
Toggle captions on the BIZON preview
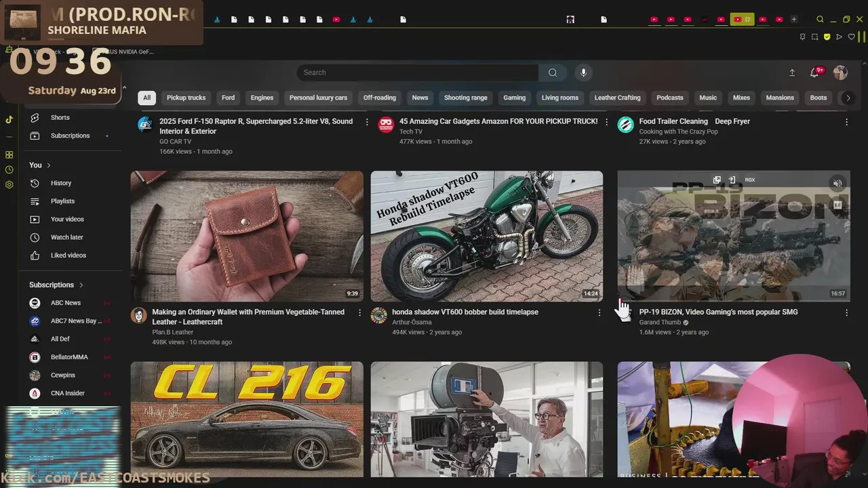(x=837, y=205)
